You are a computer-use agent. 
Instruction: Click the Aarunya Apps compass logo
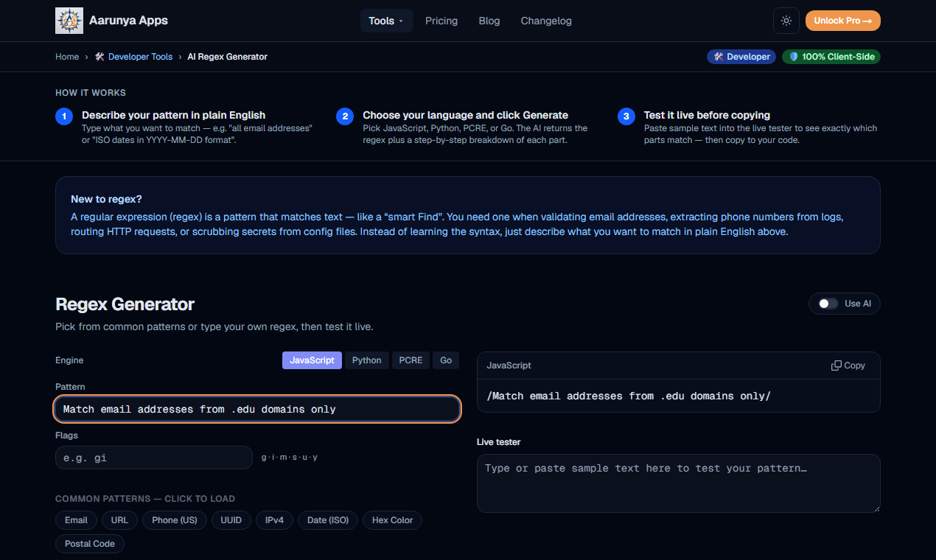69,21
